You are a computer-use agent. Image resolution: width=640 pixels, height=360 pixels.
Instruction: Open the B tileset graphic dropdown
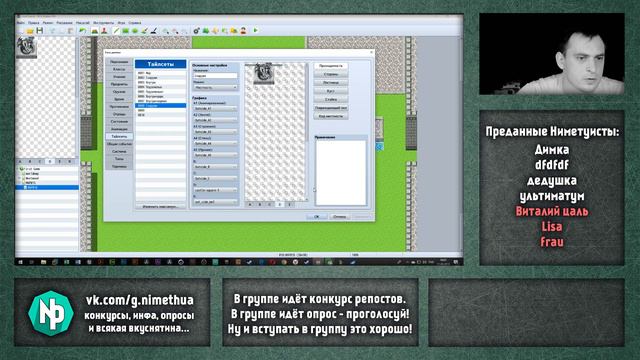pos(215,167)
